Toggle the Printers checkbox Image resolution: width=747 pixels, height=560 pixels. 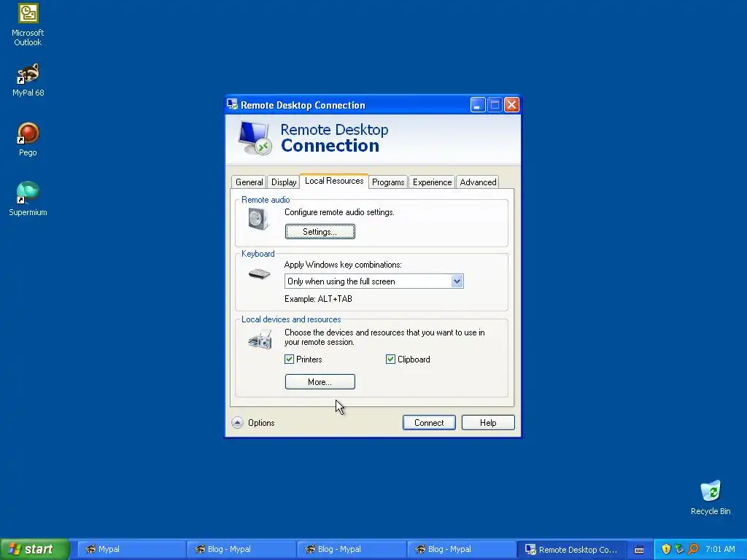coord(289,359)
